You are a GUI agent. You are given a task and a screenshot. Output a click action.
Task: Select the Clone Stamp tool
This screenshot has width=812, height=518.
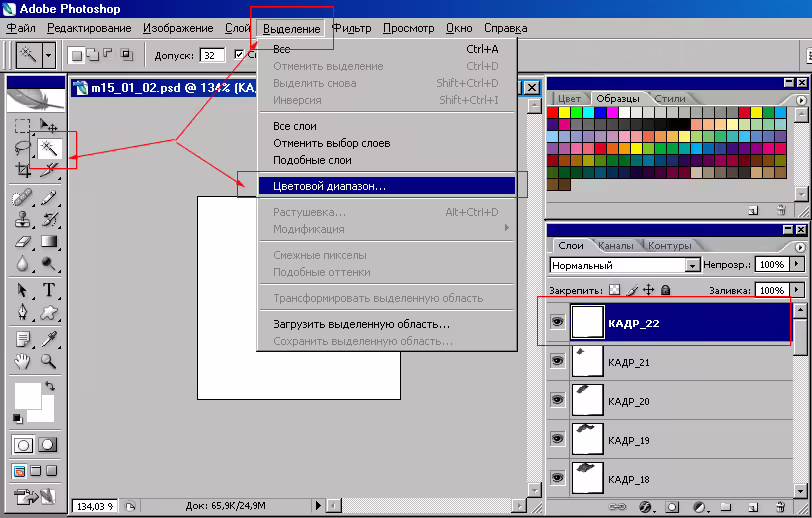point(22,220)
